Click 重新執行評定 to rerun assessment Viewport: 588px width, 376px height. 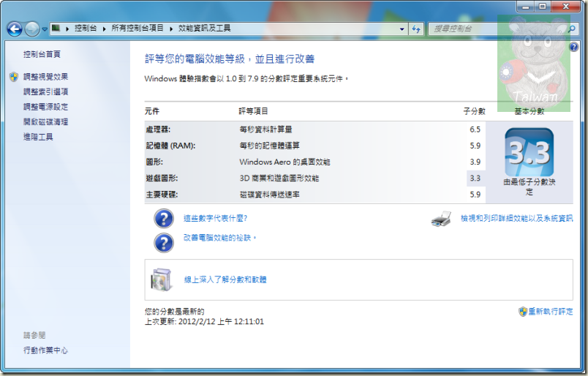click(551, 312)
